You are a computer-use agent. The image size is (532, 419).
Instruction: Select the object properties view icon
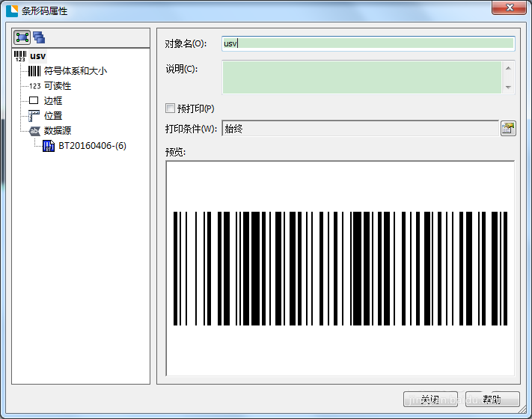coord(22,37)
